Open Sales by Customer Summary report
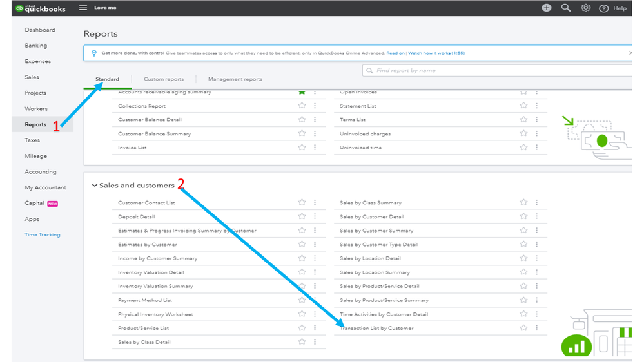 click(376, 230)
